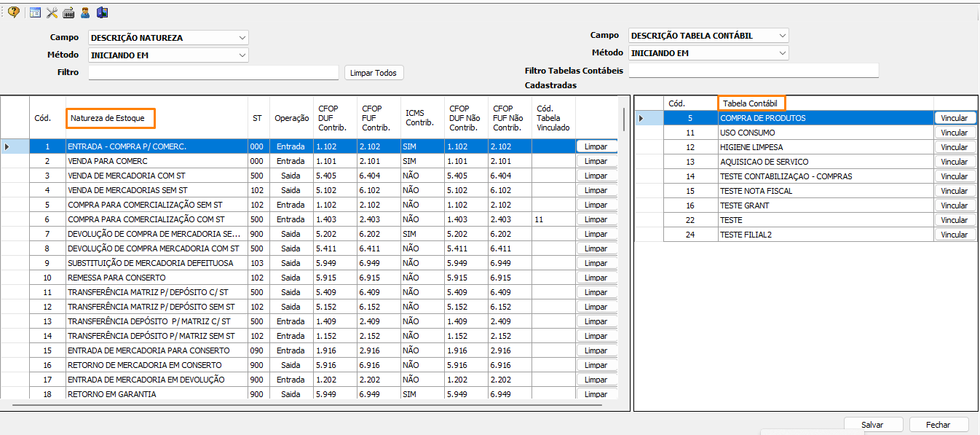
Task: Open the wrench and screwdriver tools icon
Action: [52, 12]
